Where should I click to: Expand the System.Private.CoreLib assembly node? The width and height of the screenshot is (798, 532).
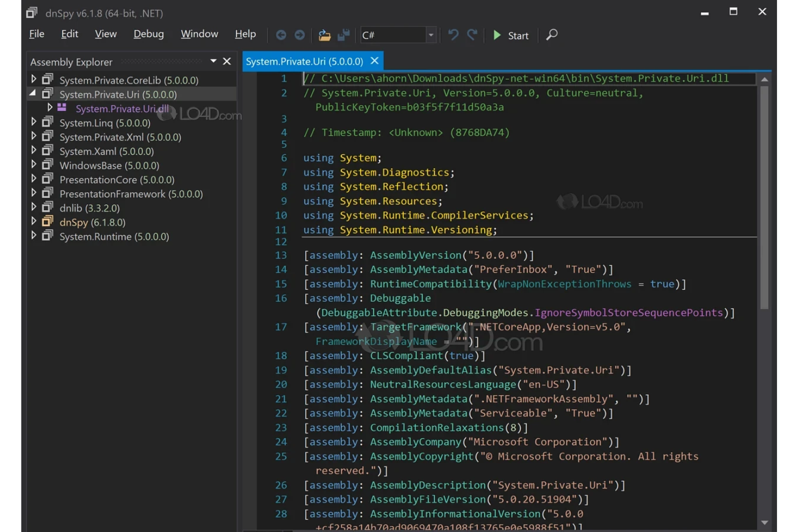(x=34, y=79)
